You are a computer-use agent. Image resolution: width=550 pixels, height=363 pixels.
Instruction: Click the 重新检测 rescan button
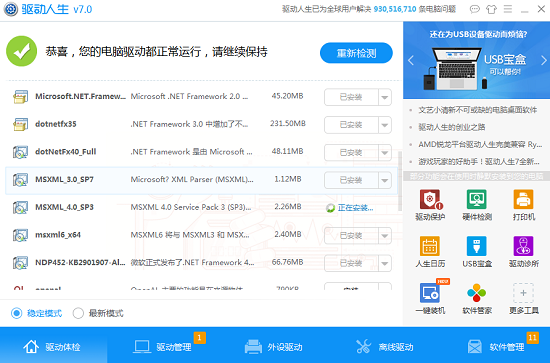coord(356,53)
